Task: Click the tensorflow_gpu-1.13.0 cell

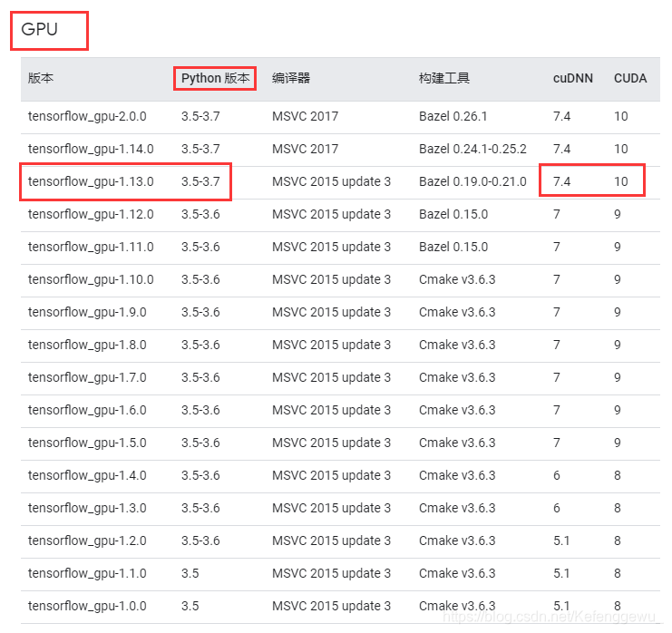Action: click(x=91, y=181)
